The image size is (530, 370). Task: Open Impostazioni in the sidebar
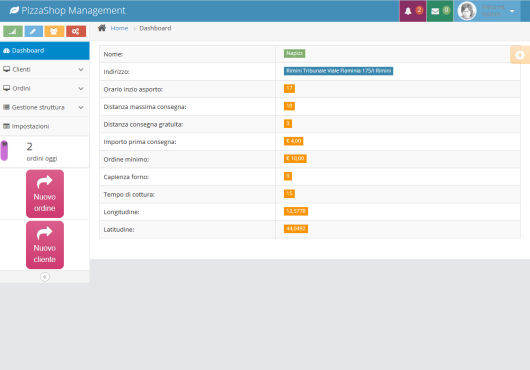click(45, 126)
